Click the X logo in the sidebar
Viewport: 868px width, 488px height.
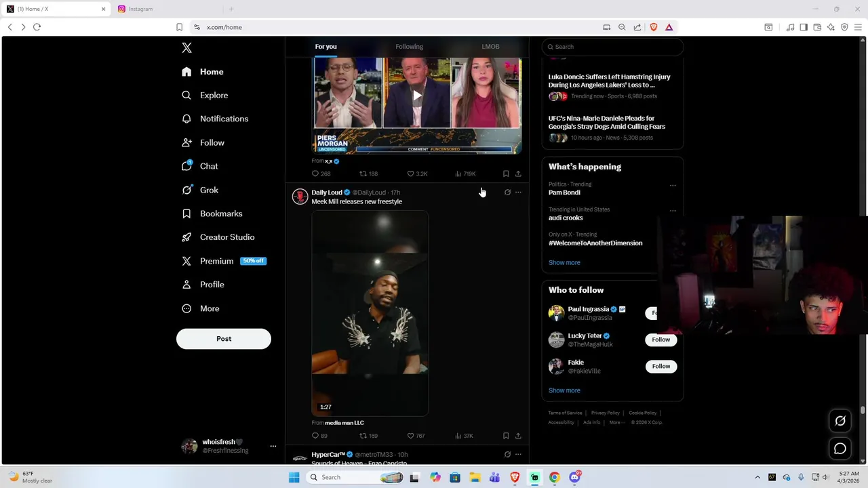(186, 47)
